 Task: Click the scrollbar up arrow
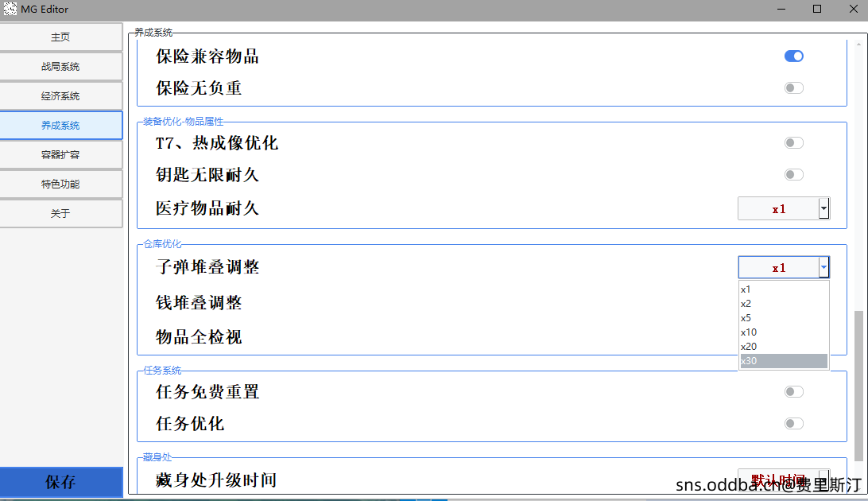[858, 44]
